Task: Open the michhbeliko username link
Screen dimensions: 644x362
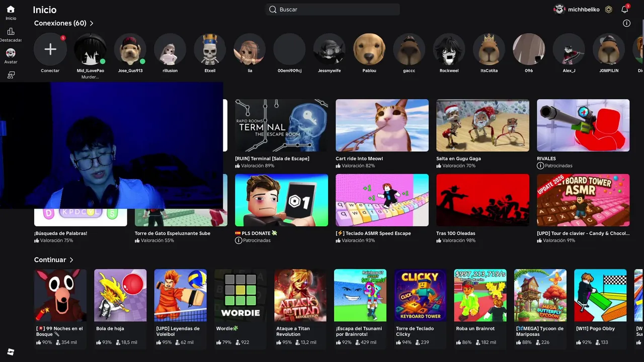Action: (x=584, y=10)
